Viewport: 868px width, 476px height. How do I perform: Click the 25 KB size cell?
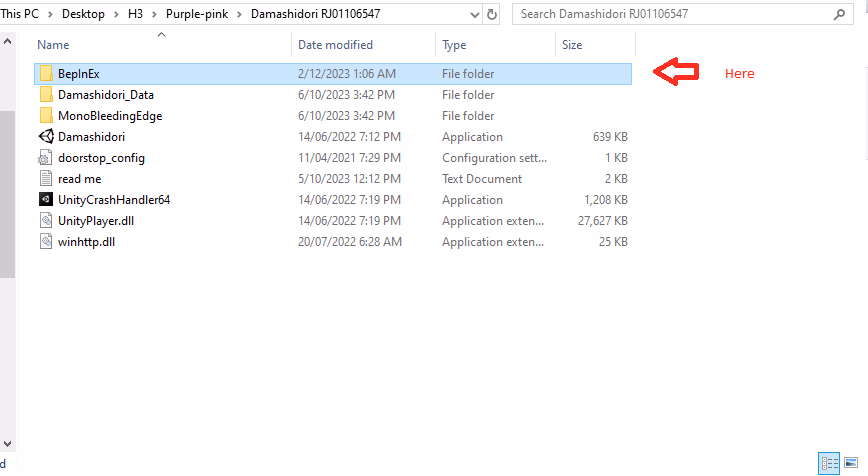(613, 242)
